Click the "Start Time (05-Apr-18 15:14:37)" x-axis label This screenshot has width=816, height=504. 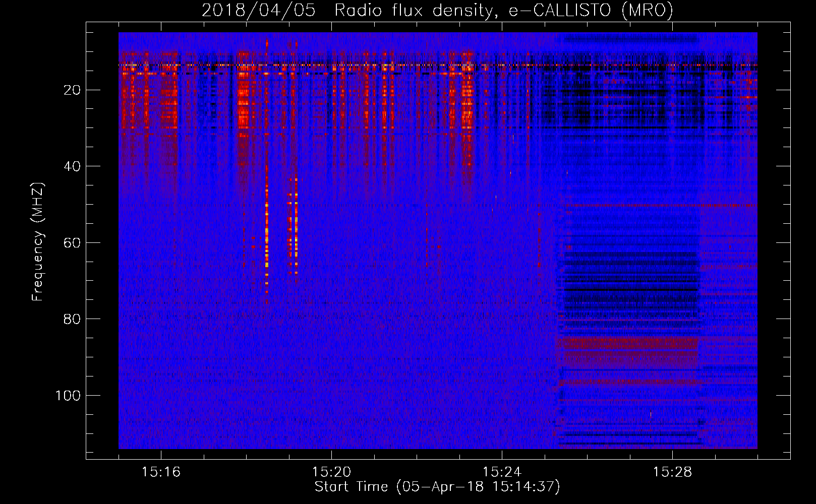point(437,486)
